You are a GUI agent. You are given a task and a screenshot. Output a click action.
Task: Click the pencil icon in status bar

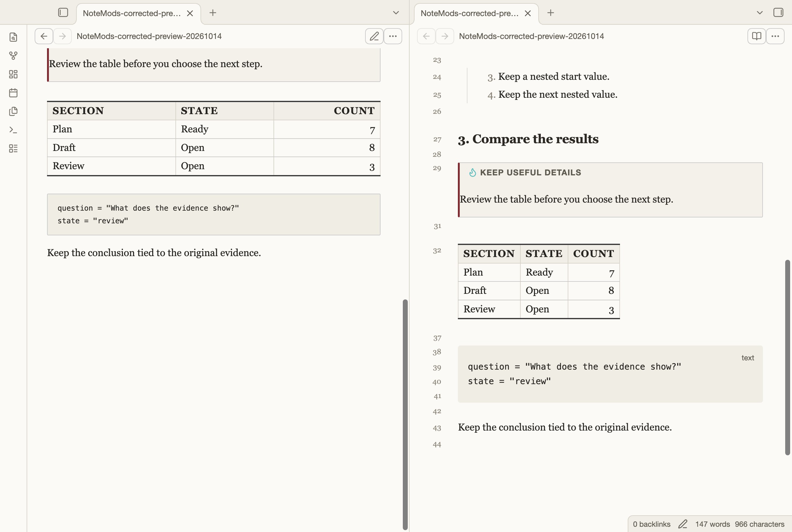(683, 524)
